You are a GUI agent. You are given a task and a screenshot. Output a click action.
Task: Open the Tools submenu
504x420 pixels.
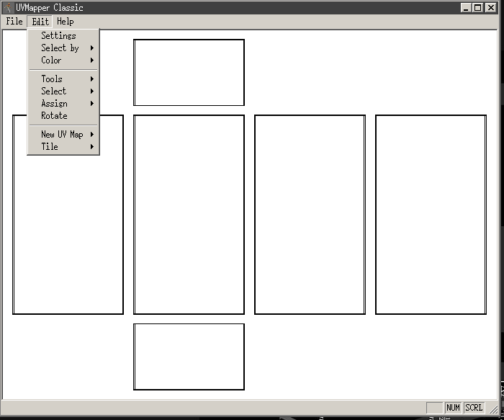tap(63, 79)
